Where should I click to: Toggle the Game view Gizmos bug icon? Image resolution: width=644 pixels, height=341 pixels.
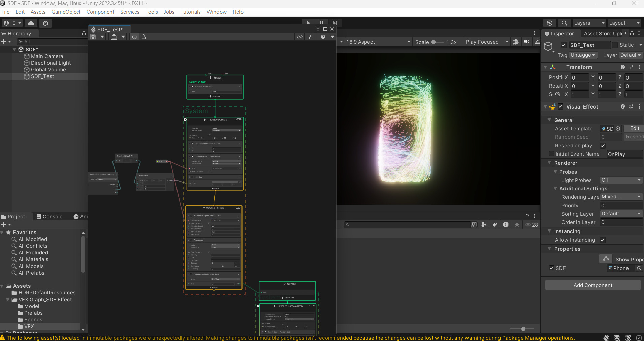click(516, 42)
